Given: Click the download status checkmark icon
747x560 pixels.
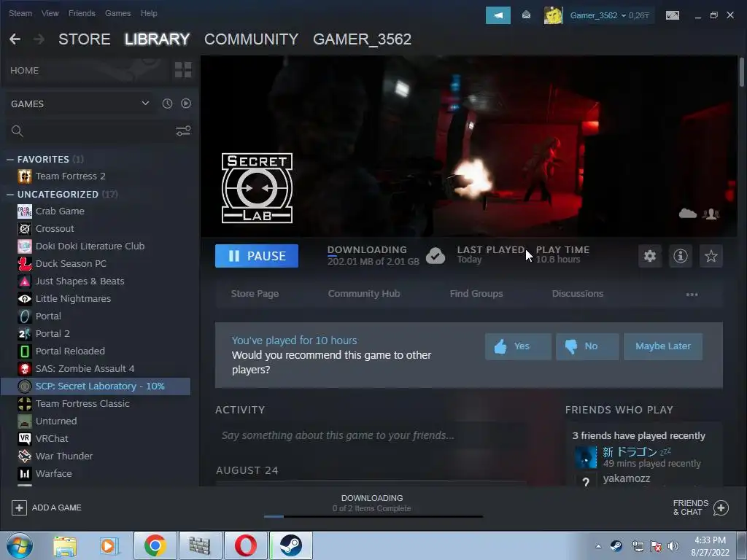Looking at the screenshot, I should 435,256.
